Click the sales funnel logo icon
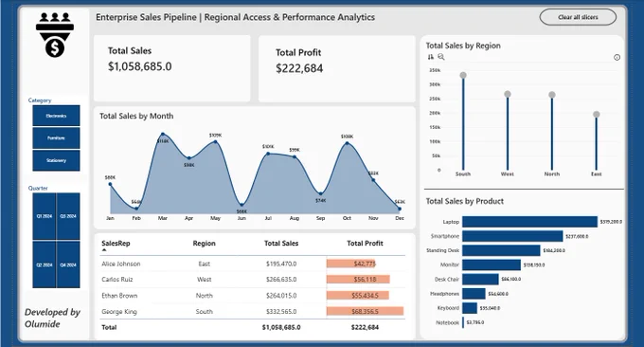 click(55, 34)
